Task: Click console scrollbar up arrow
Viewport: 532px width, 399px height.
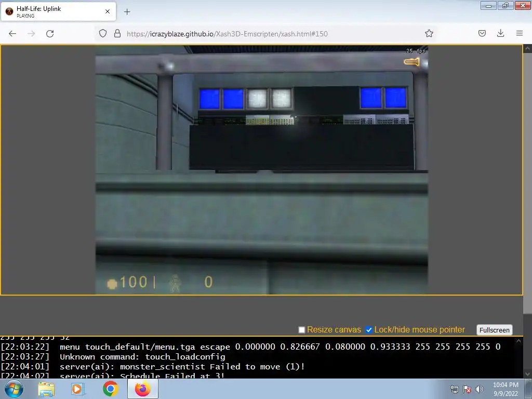Action: (x=518, y=341)
